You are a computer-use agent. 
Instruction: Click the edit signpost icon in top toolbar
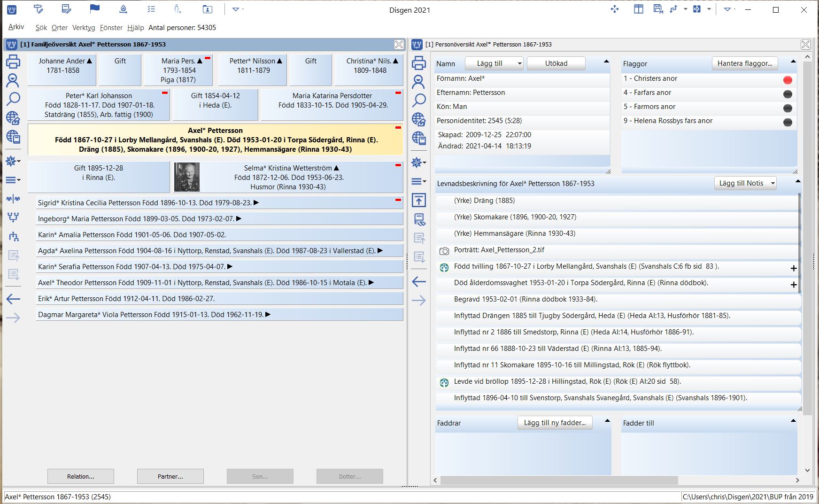click(x=39, y=9)
